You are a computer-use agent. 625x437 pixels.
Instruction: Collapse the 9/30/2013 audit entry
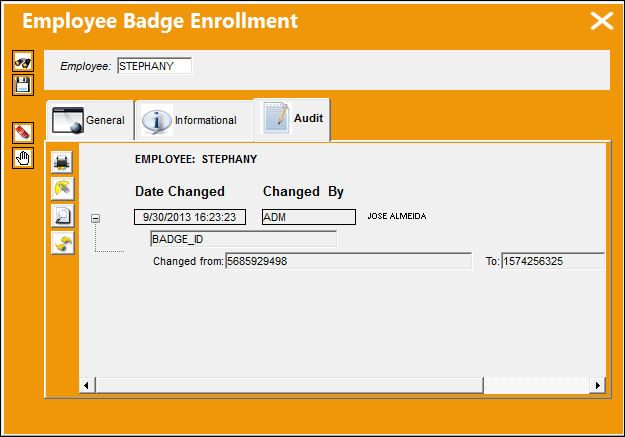(95, 218)
